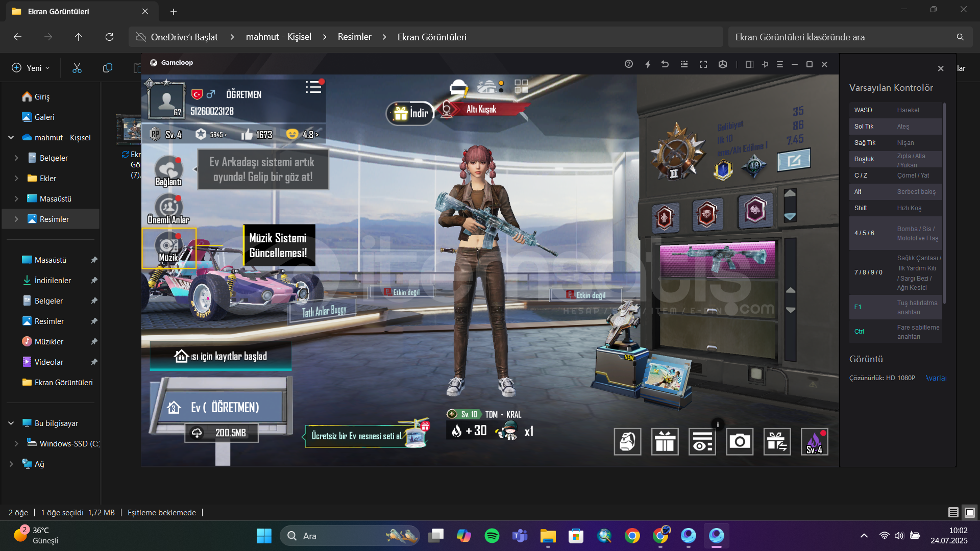Open pinned Videolar folder
Screen dimensions: 980x551
point(49,362)
